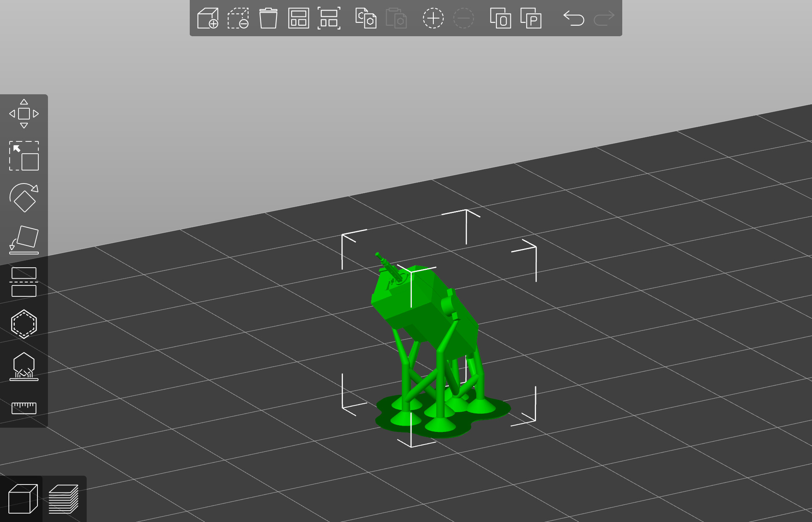Click the Undo arrow

(574, 18)
